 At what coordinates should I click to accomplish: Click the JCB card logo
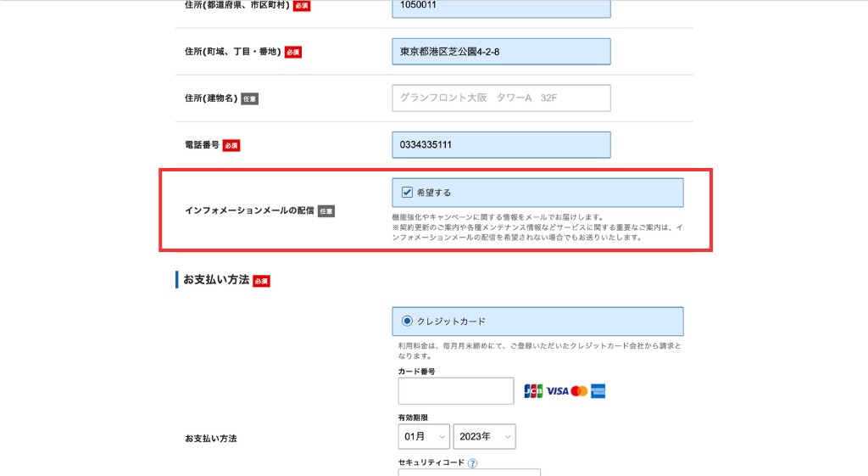click(533, 391)
